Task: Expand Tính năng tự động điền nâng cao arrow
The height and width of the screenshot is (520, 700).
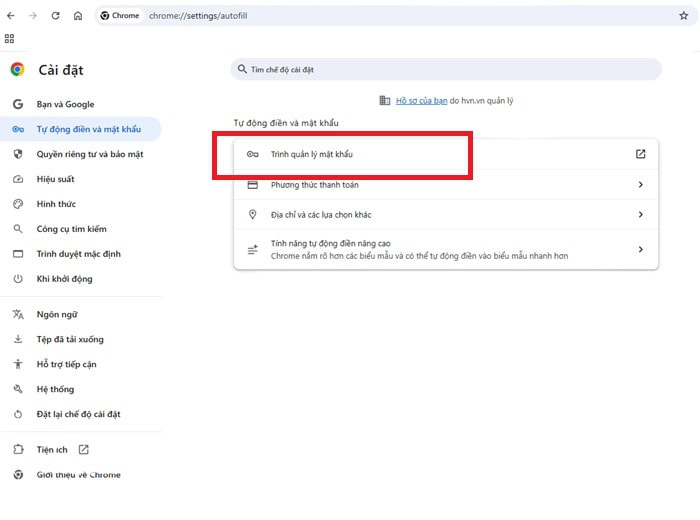Action: coord(641,249)
